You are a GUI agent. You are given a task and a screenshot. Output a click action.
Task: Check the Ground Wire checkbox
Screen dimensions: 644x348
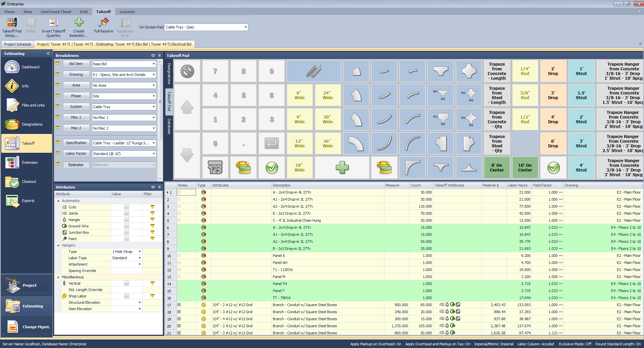click(x=126, y=226)
